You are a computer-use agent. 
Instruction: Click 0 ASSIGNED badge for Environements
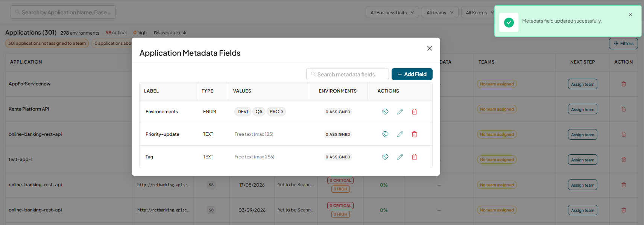click(x=338, y=112)
